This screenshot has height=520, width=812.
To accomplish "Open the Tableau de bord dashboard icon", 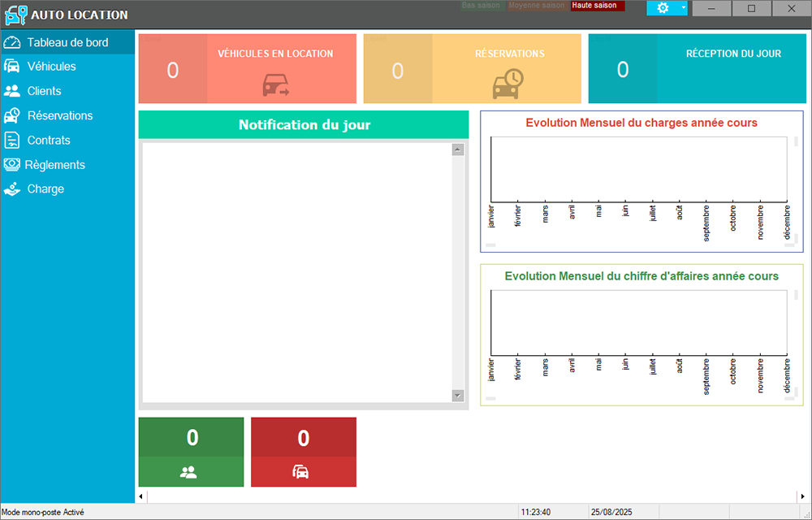I will coord(12,42).
